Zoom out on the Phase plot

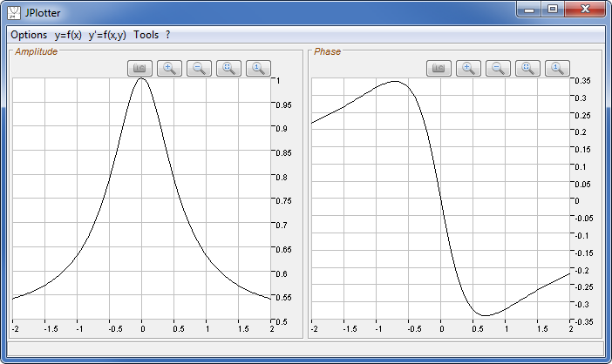[499, 68]
